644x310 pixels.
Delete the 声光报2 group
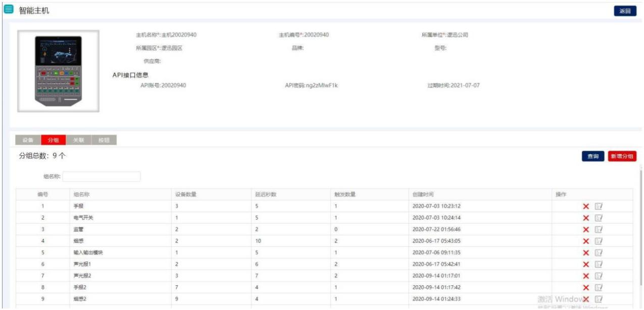coord(586,276)
